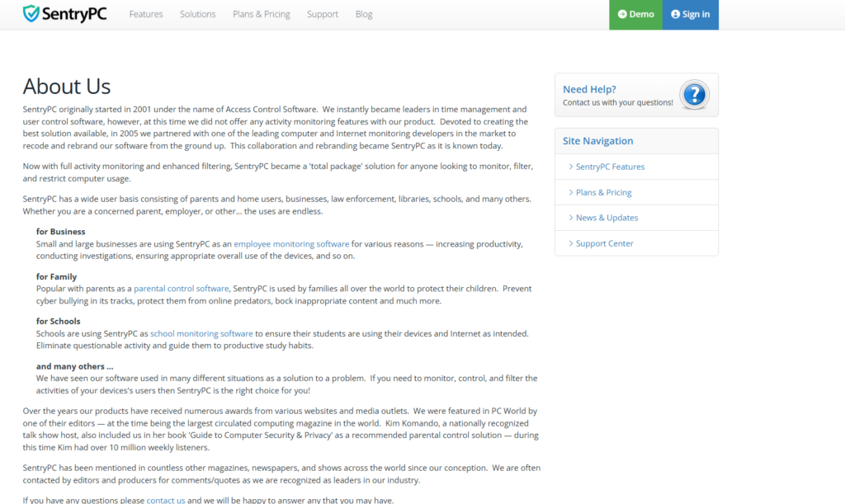Click the 'Contact us with your questions!' text

click(x=618, y=103)
